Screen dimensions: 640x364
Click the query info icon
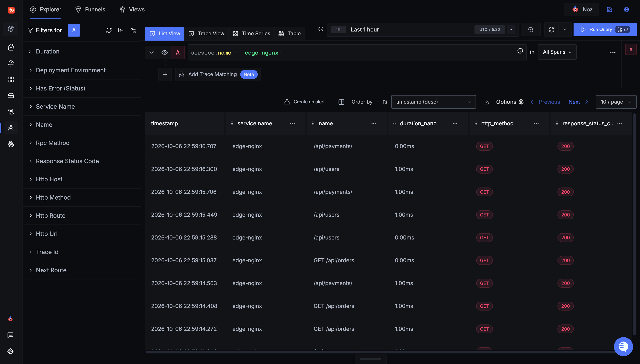pos(520,51)
